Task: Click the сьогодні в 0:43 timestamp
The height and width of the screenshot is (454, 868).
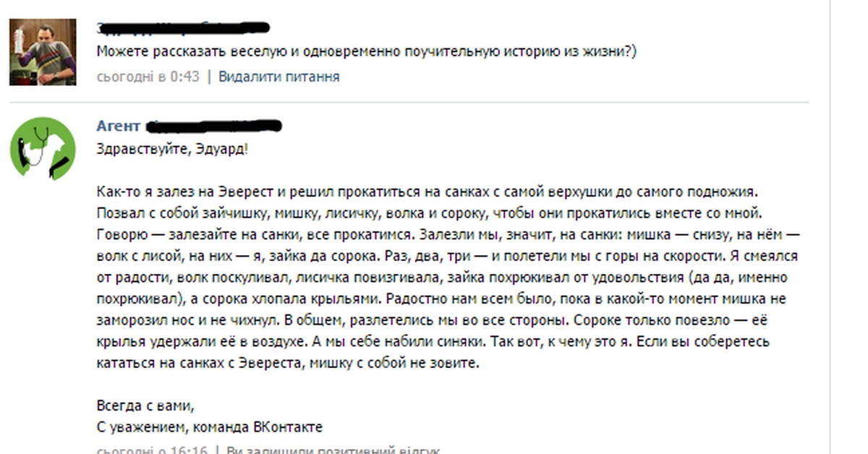Action: point(148,77)
